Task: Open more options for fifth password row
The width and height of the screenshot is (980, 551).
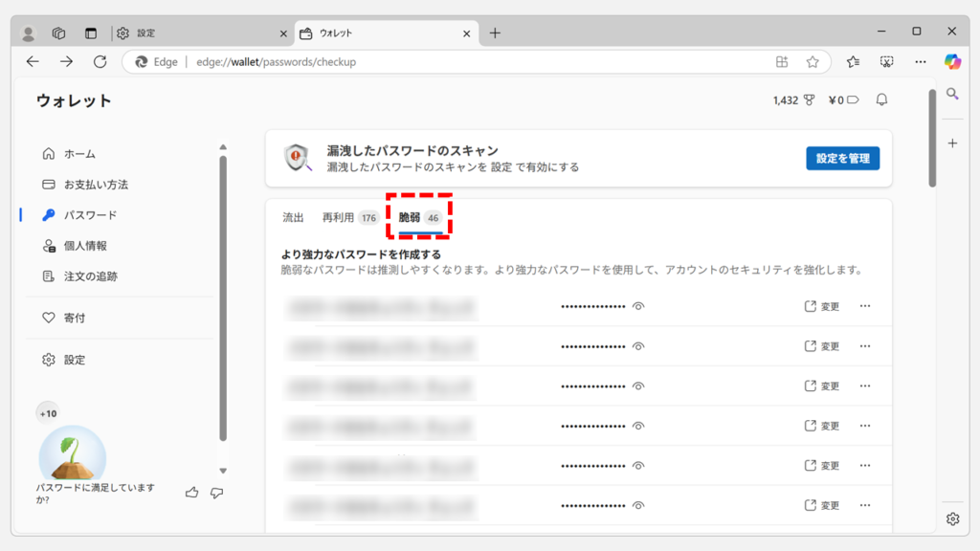Action: tap(865, 466)
